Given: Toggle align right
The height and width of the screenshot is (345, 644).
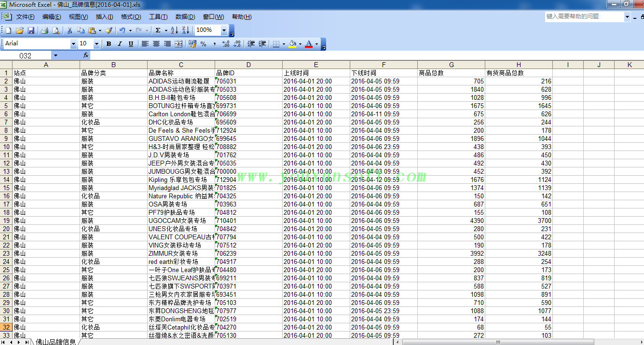Looking at the screenshot, I should click(167, 44).
